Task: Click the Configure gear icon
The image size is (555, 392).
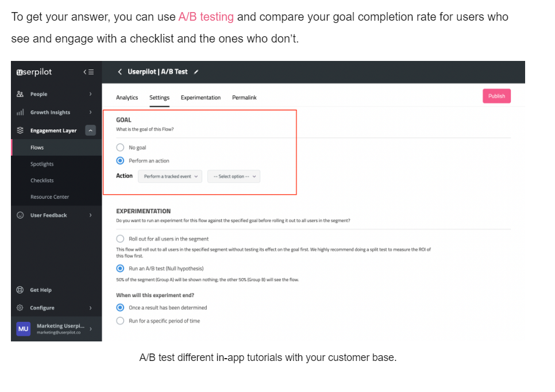Action: [x=20, y=308]
